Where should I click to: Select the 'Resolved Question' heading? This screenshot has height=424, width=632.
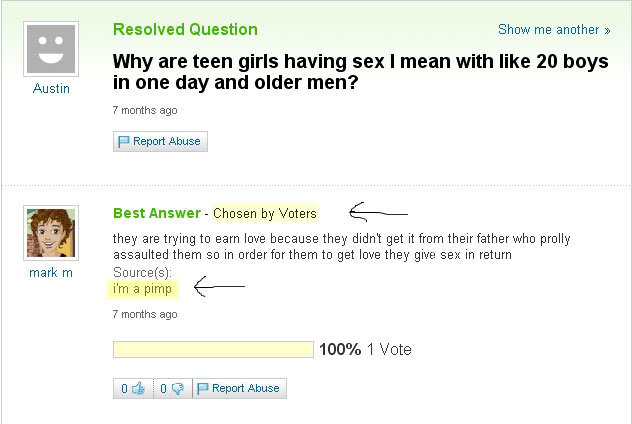(185, 29)
